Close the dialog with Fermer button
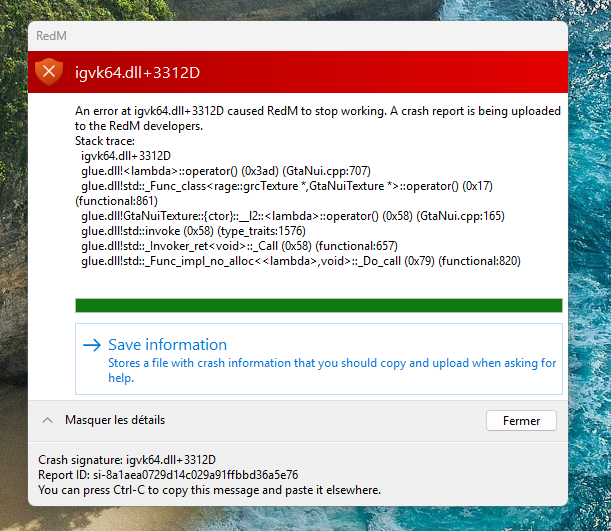611x531 pixels. coord(521,420)
